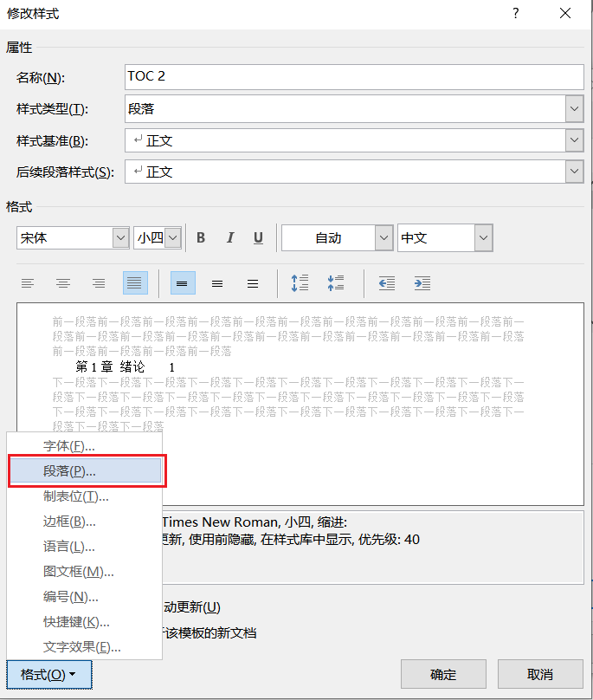Choose 快捷键(K) from format menu
Screen dimensions: 593x700
(85, 622)
